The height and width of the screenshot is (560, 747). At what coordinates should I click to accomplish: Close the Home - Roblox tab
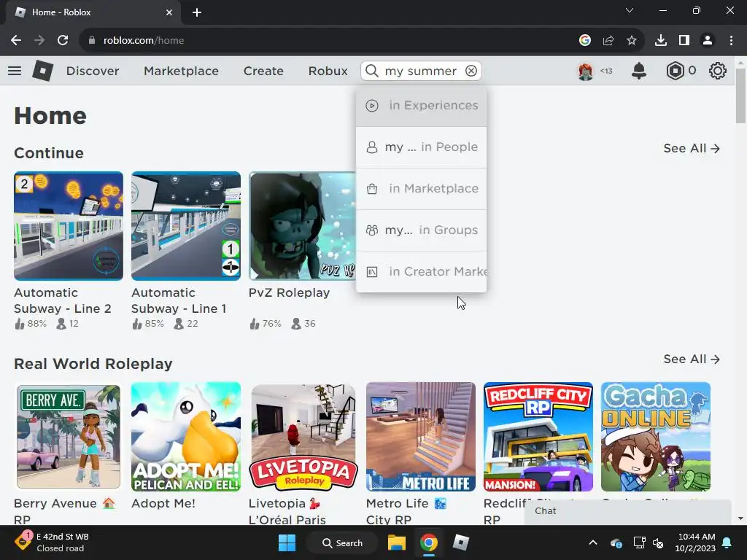pyautogui.click(x=169, y=12)
